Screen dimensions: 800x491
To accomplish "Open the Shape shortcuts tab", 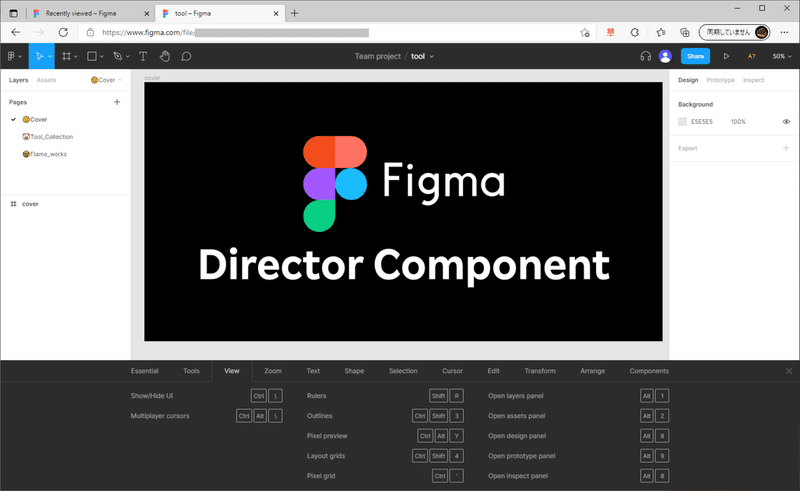I will [354, 371].
